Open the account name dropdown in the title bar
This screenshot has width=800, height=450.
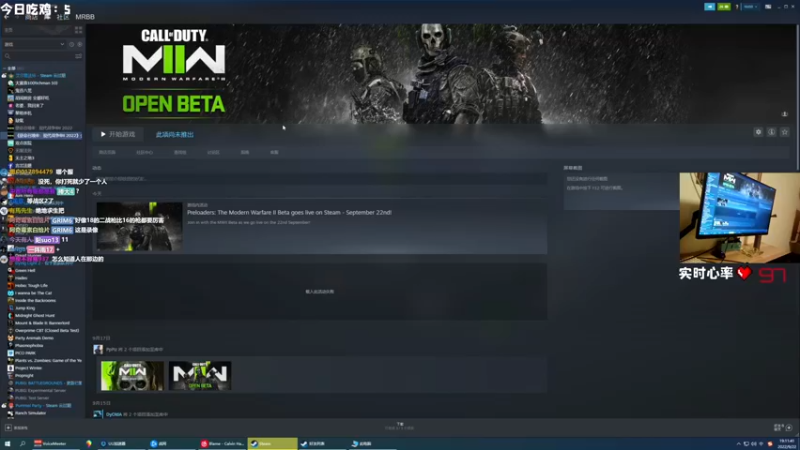[751, 7]
